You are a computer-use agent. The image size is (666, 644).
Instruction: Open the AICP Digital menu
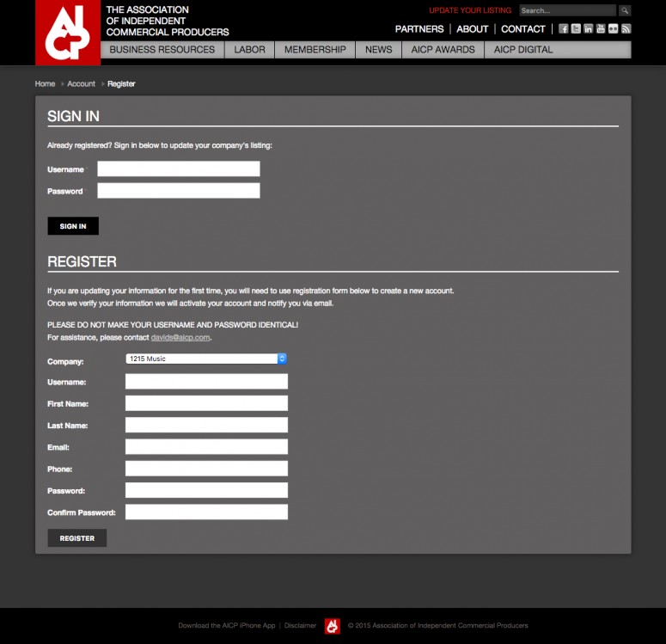(523, 50)
